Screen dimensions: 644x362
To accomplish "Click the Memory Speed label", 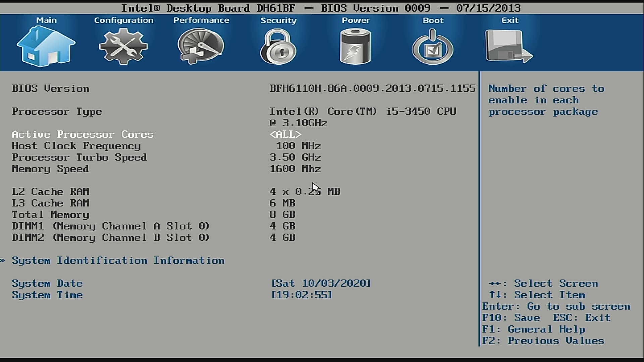I will [x=50, y=169].
